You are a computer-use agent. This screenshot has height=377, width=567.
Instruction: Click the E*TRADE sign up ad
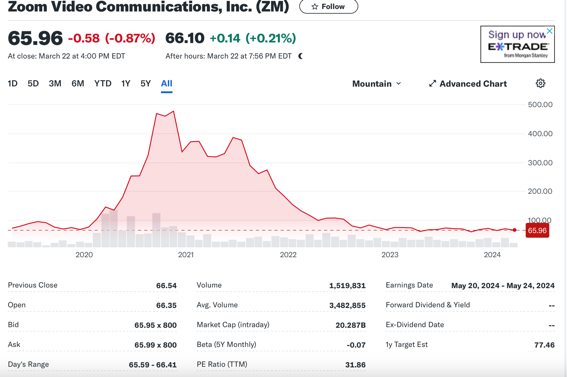(517, 44)
